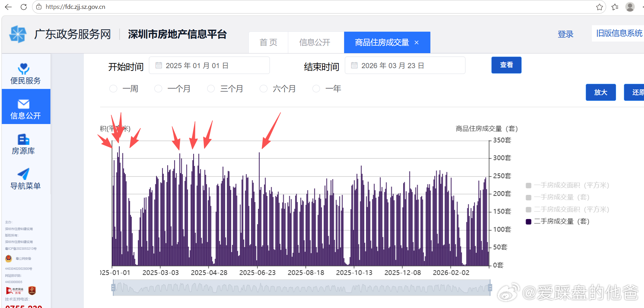Click the browser refresh icon

[x=23, y=7]
